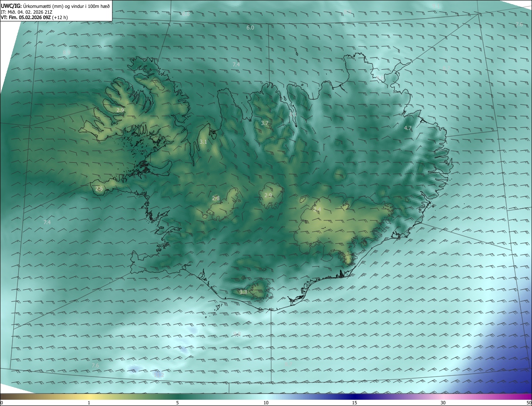Click the 3.1 value label on the map
This screenshot has width=532, height=406.
[x=203, y=142]
